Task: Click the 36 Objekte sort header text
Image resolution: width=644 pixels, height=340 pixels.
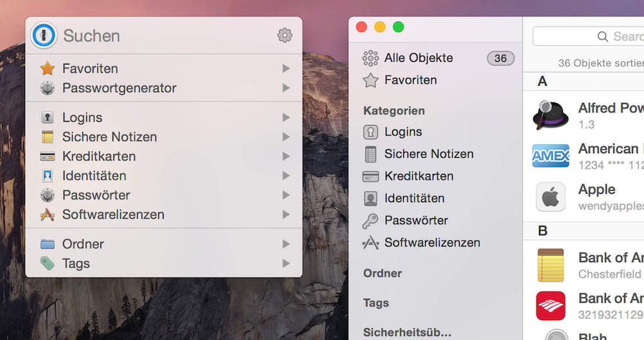Action: (600, 63)
